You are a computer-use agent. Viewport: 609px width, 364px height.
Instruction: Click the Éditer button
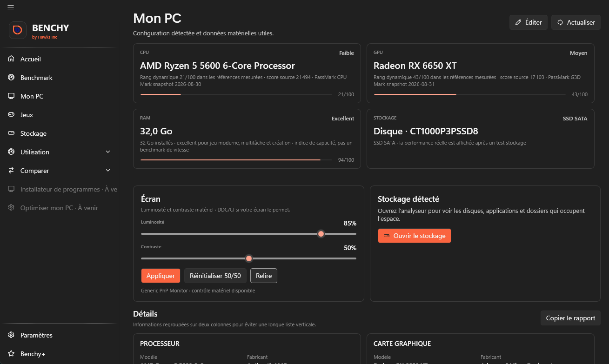pos(529,22)
